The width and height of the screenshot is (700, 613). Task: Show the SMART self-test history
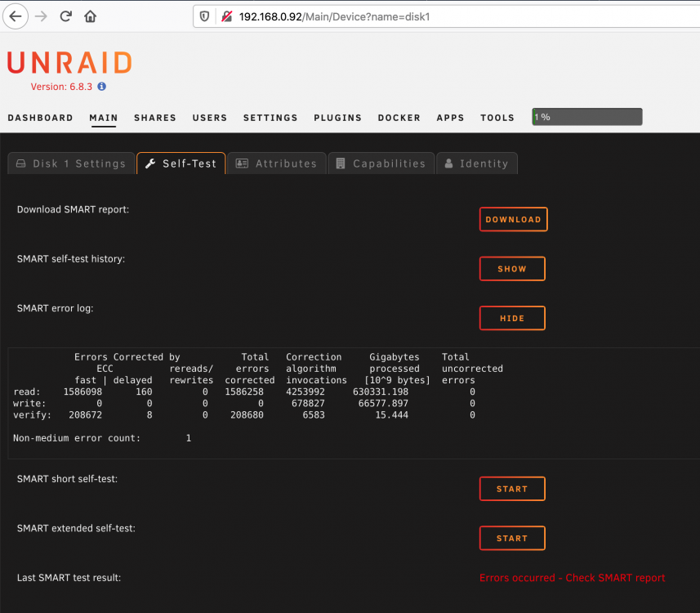click(512, 269)
